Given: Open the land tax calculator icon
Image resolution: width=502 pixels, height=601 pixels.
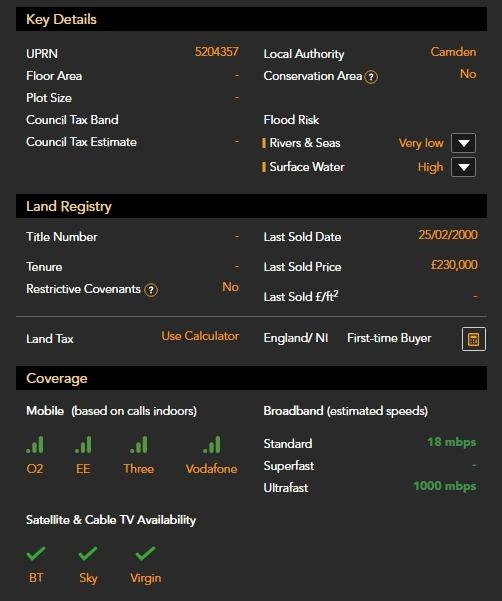Looking at the screenshot, I should tap(474, 339).
